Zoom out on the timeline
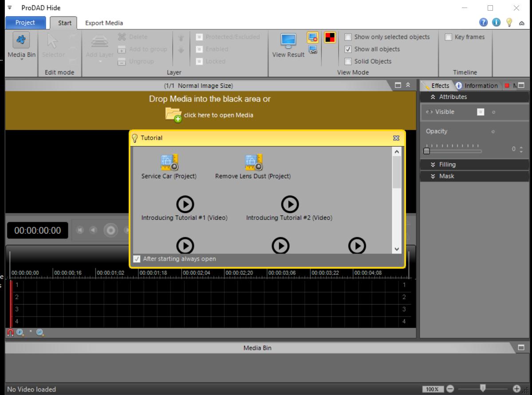Viewport: 532px width, 395px height. point(39,332)
